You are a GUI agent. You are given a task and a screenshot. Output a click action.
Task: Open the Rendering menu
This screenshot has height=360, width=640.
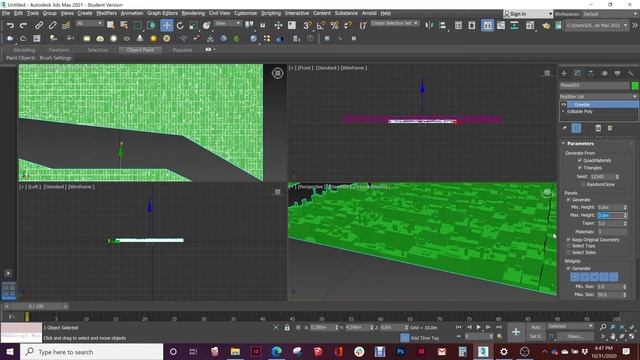pos(193,13)
